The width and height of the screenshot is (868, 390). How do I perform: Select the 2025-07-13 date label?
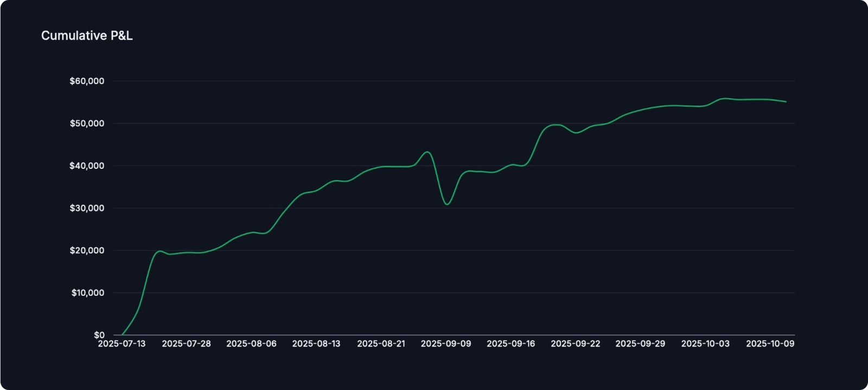[122, 344]
